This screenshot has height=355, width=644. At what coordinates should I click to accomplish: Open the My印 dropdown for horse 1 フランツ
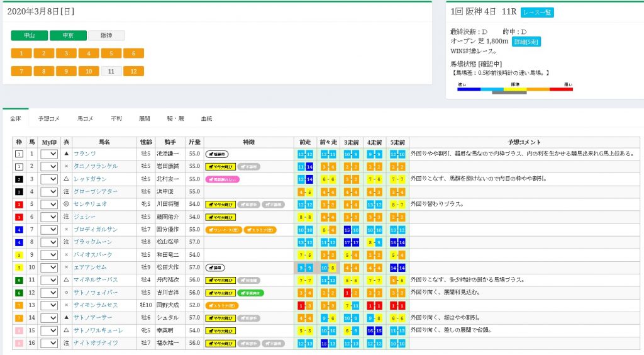(x=49, y=154)
